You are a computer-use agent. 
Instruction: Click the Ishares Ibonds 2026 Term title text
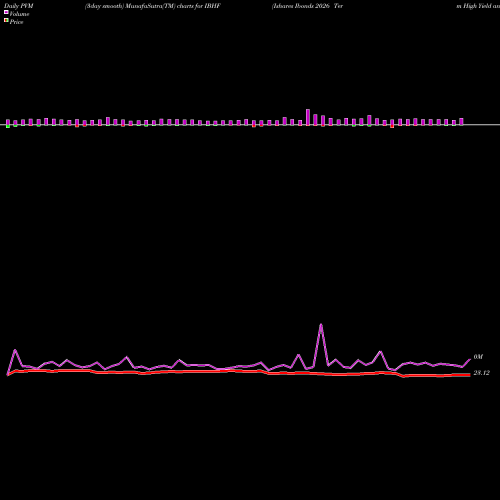tap(307, 6)
